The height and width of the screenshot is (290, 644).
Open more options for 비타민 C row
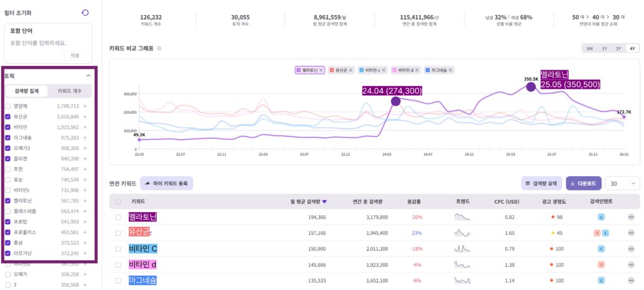pyautogui.click(x=631, y=248)
